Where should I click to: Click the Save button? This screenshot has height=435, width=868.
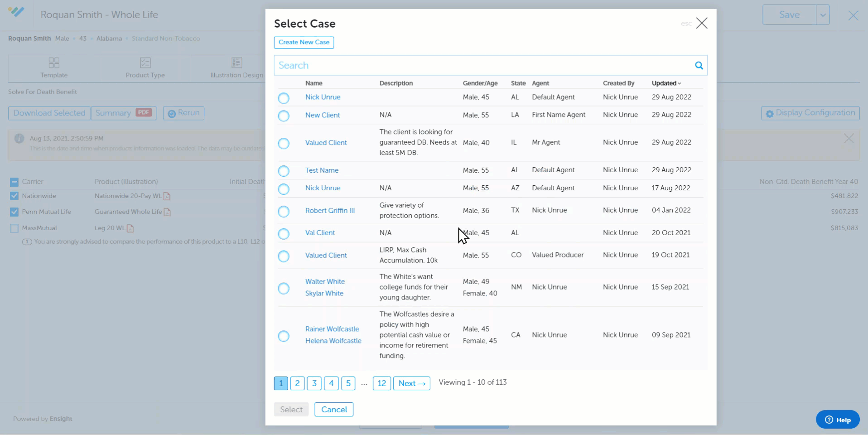(x=789, y=15)
